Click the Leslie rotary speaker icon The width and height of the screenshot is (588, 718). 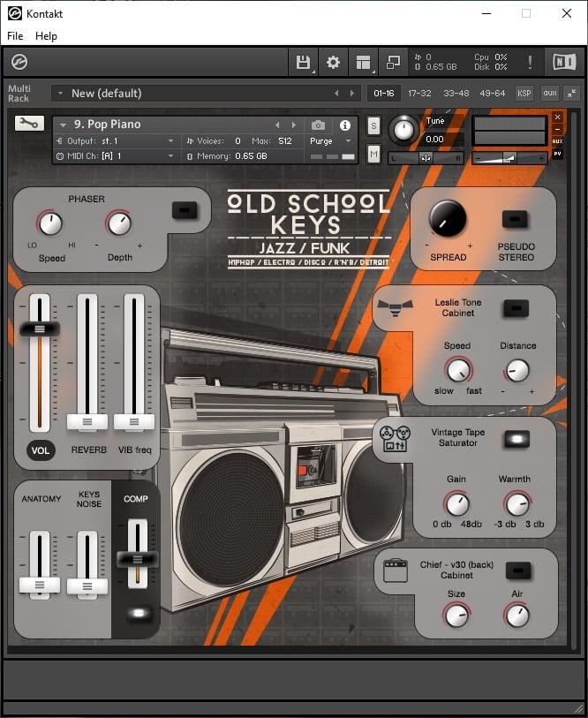click(396, 306)
